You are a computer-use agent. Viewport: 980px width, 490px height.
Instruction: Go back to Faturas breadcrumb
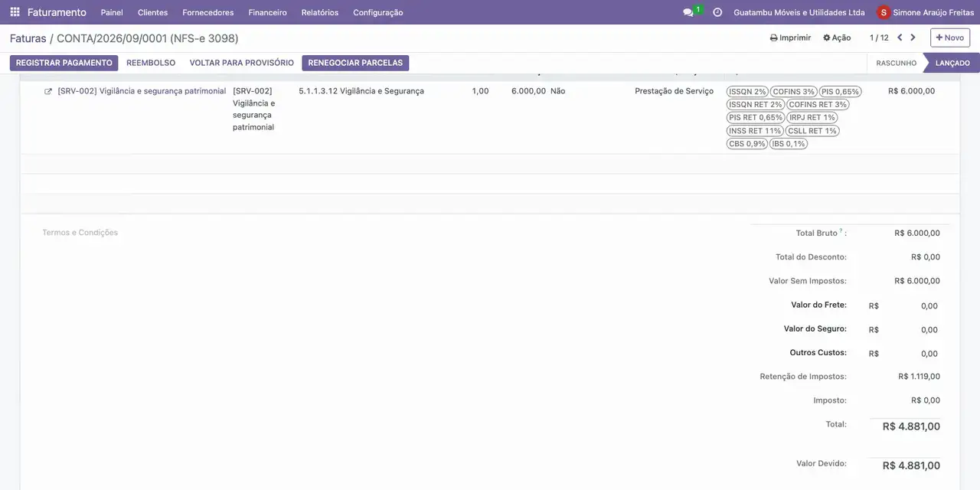pyautogui.click(x=28, y=38)
